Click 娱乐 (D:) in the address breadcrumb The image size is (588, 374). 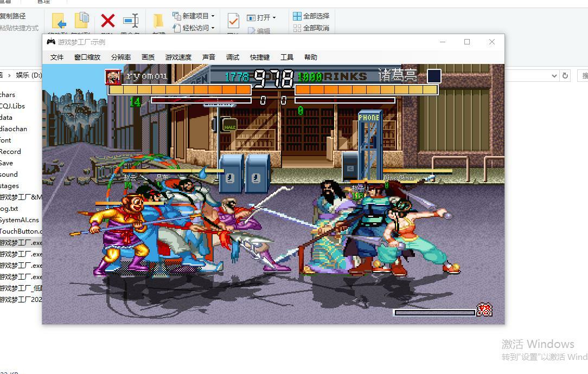tap(29, 75)
